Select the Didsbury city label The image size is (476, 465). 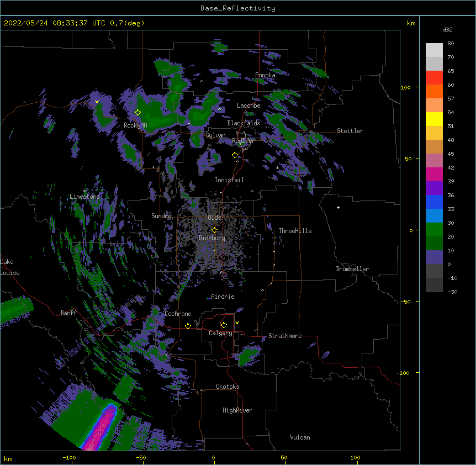coord(212,238)
